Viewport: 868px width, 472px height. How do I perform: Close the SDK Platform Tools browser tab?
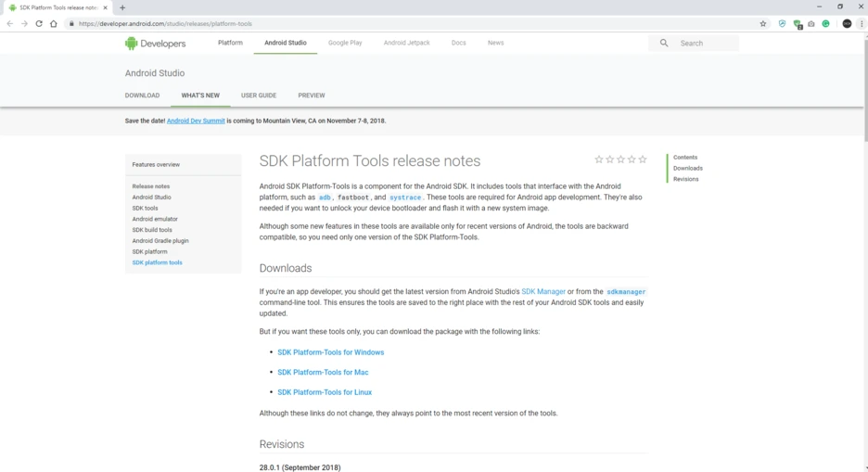pos(106,7)
